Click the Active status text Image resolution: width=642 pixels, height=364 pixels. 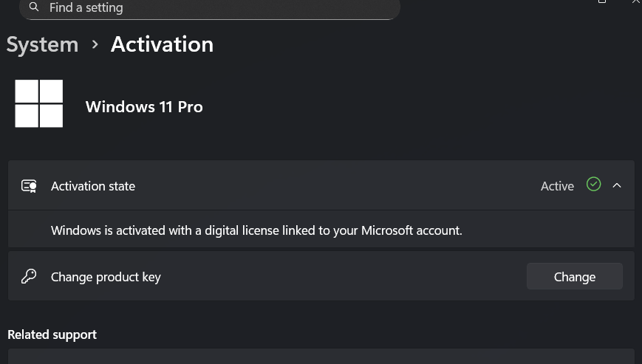tap(557, 186)
